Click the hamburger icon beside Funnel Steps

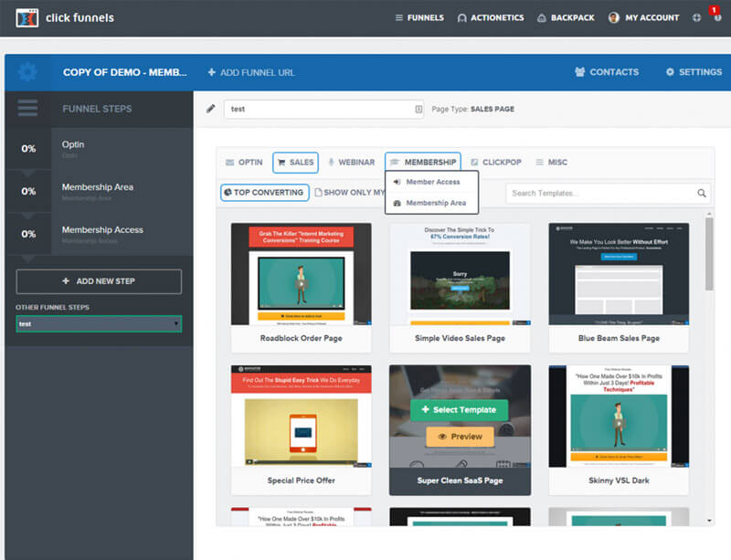[x=28, y=108]
